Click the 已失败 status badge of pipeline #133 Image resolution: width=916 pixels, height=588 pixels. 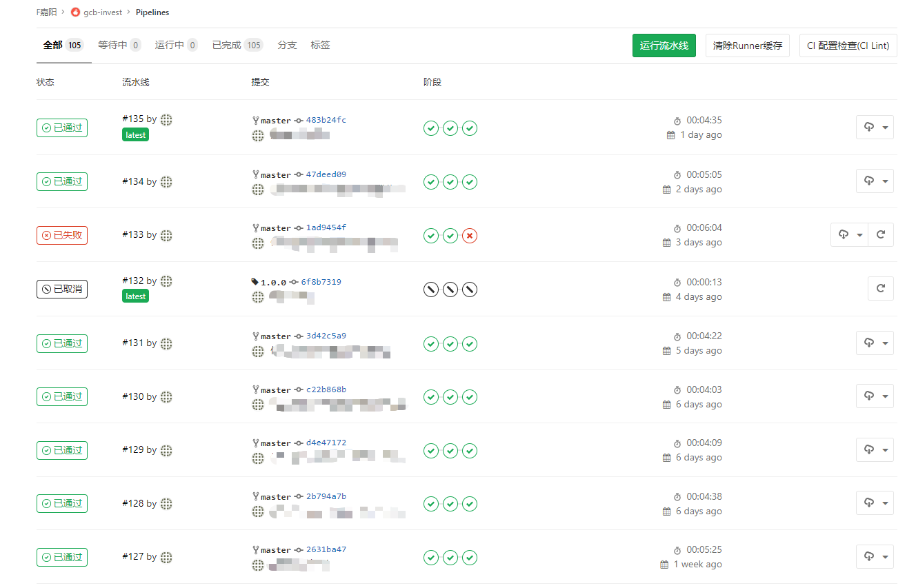point(62,235)
